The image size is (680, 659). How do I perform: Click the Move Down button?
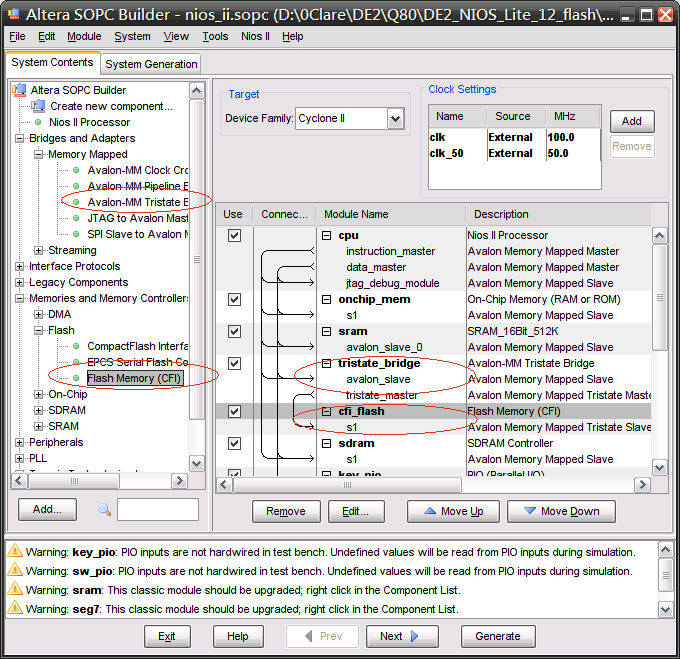coord(561,511)
